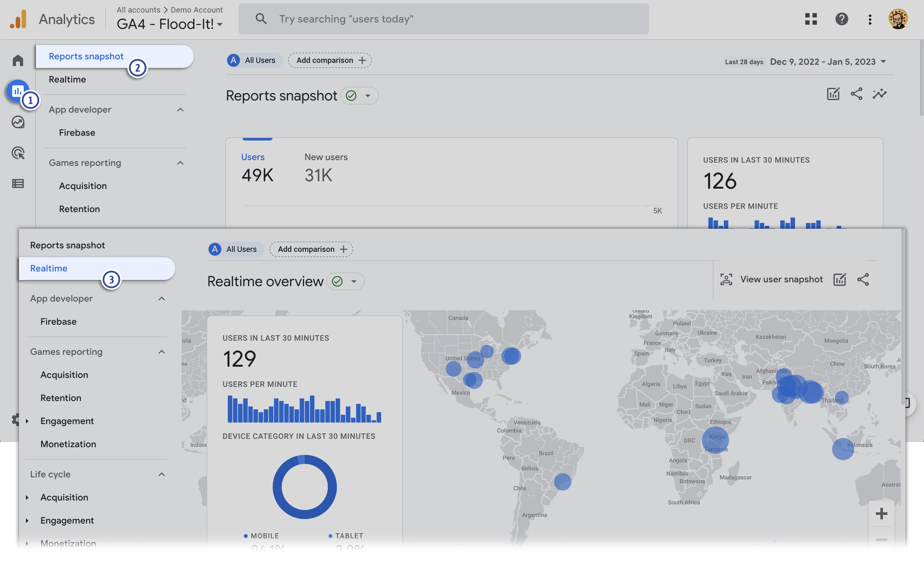Open the Advertising icon in the left rail
Screen dimensions: 924x563
[18, 153]
